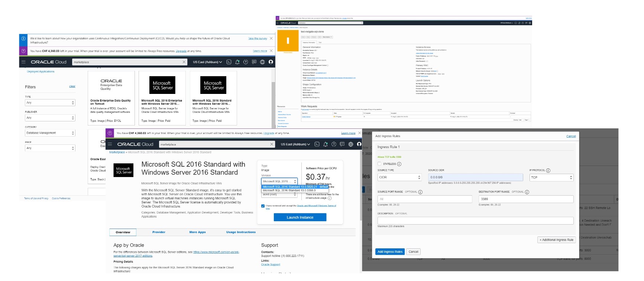Switch to the Overview tab

pos(123,232)
